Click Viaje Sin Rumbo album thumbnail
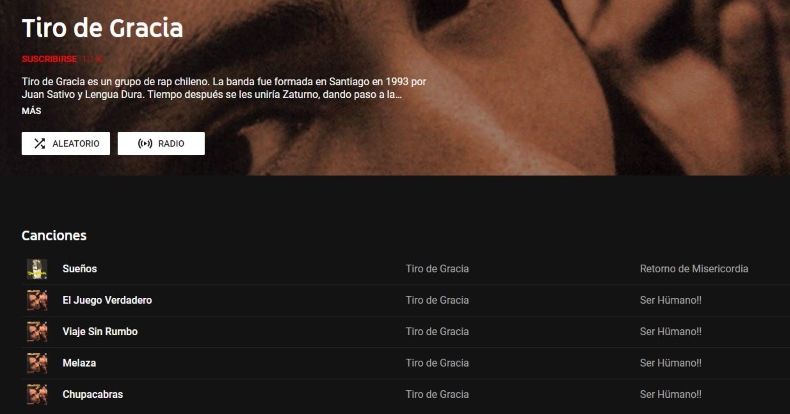Screen dimensions: 790x414 37,331
